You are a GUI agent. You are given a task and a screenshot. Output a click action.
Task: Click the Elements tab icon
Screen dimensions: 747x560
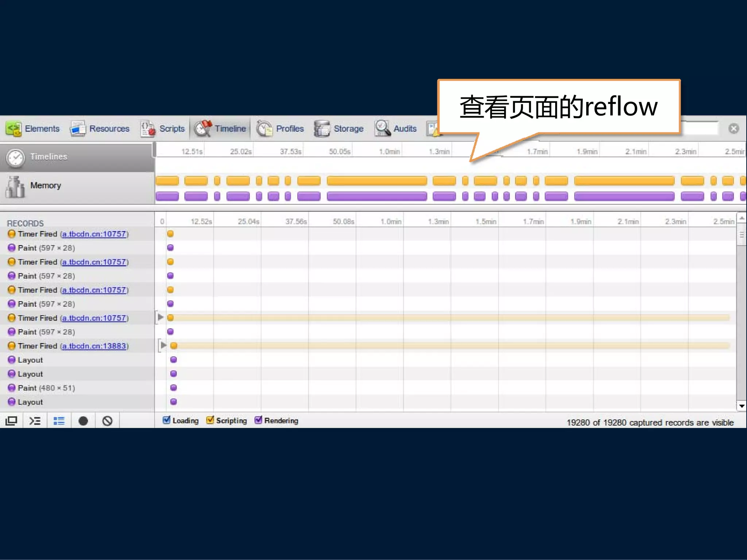point(13,129)
